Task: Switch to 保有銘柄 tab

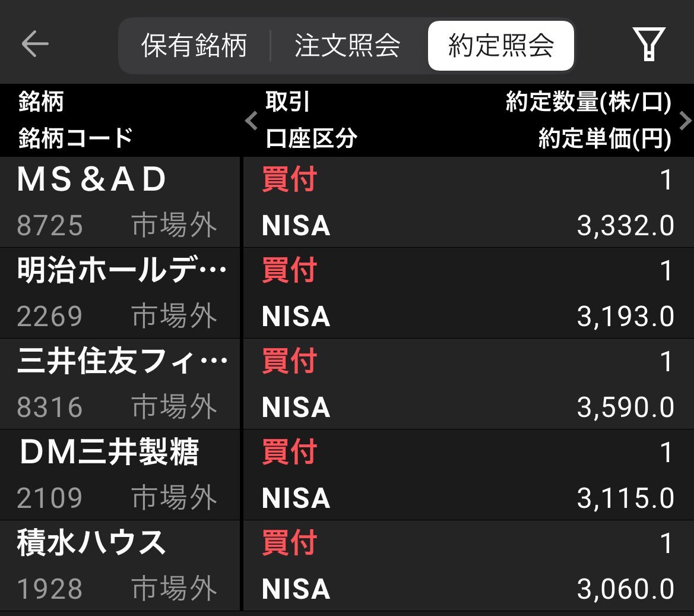Action: (194, 45)
